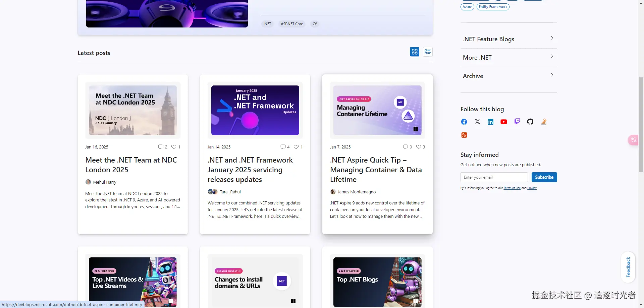Image resolution: width=644 pixels, height=308 pixels.
Task: Click the page vertical scrollbar thumb
Action: [641, 124]
